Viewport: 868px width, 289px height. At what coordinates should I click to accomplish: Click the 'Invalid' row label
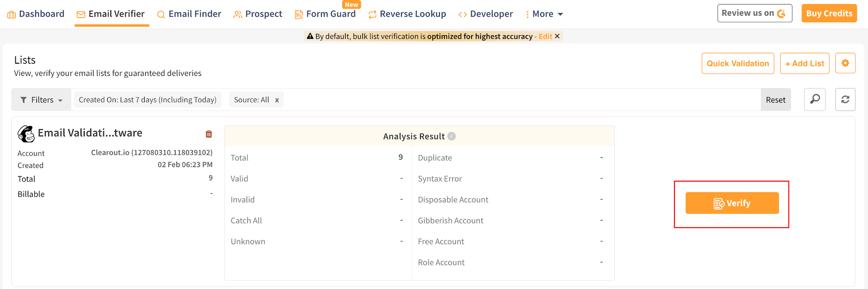pos(243,200)
